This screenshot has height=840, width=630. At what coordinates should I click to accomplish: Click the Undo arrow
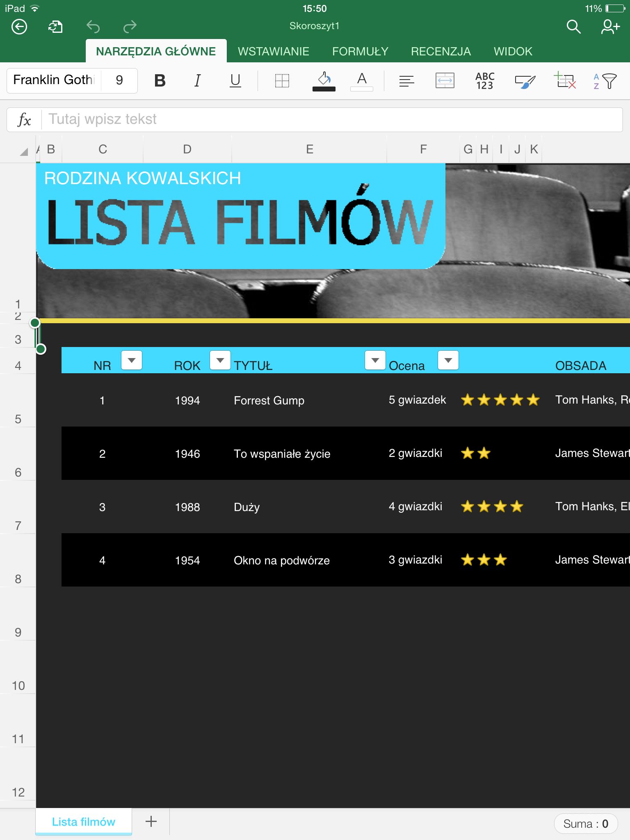coord(93,27)
